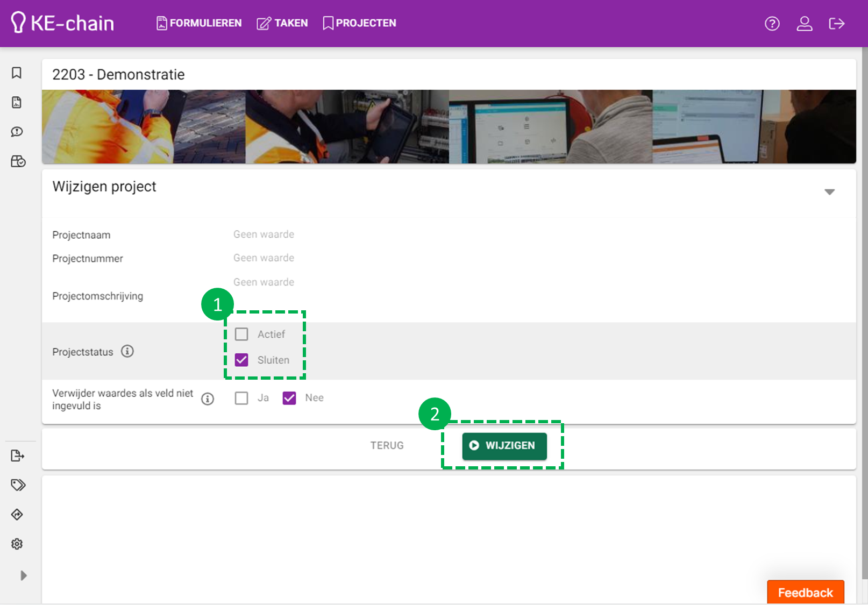Open the Projecten menu

pyautogui.click(x=359, y=23)
